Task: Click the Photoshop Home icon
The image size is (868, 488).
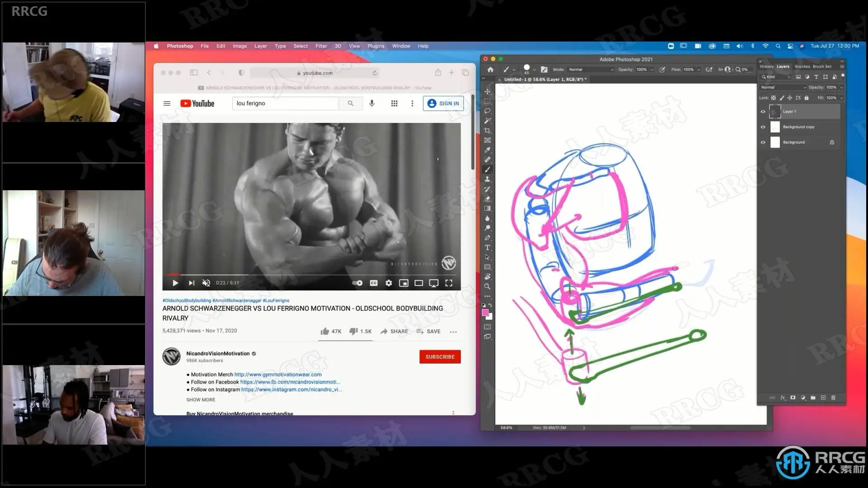Action: 491,70
